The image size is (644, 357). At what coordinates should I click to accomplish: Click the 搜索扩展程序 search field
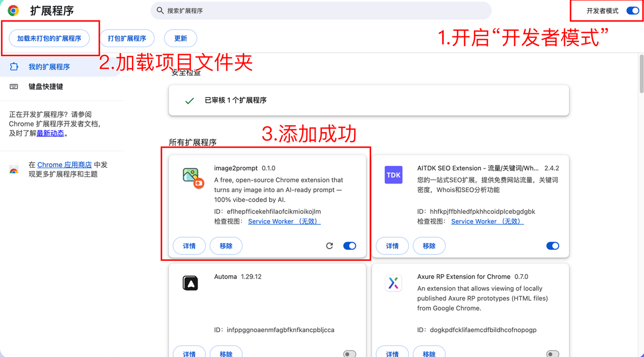[322, 11]
